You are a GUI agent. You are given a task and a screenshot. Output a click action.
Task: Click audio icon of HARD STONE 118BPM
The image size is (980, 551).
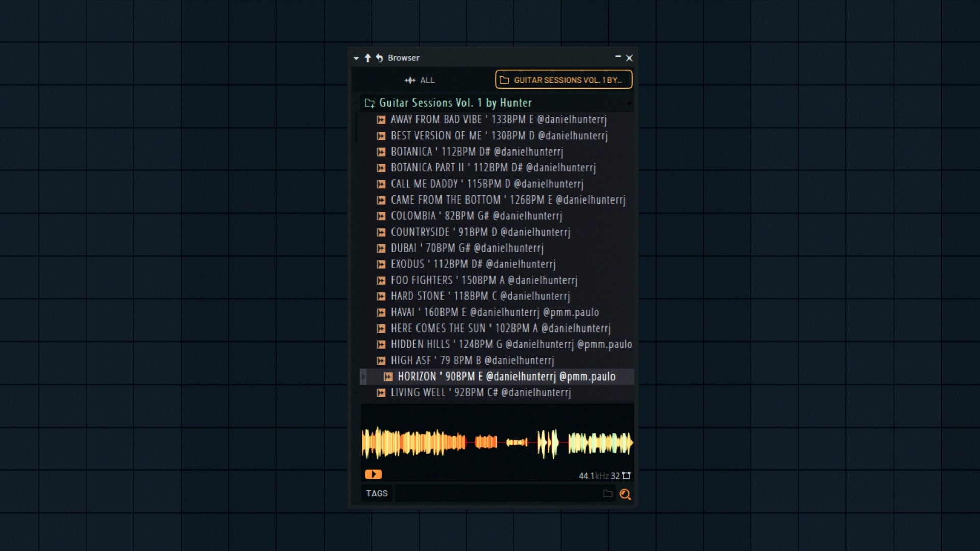[x=381, y=297]
